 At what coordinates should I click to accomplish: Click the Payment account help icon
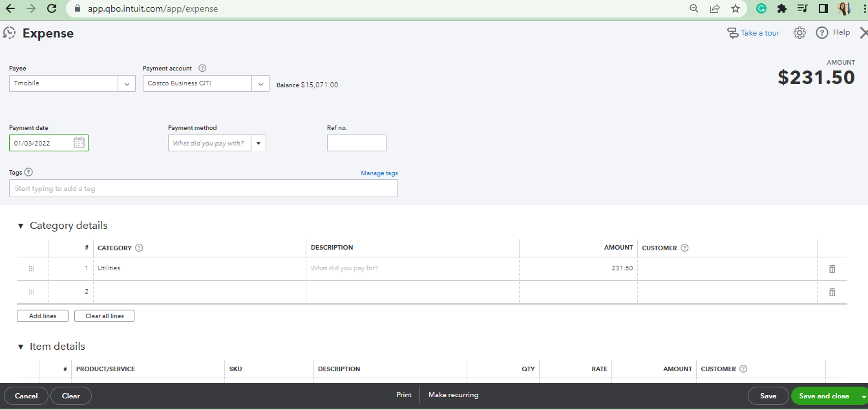point(202,68)
